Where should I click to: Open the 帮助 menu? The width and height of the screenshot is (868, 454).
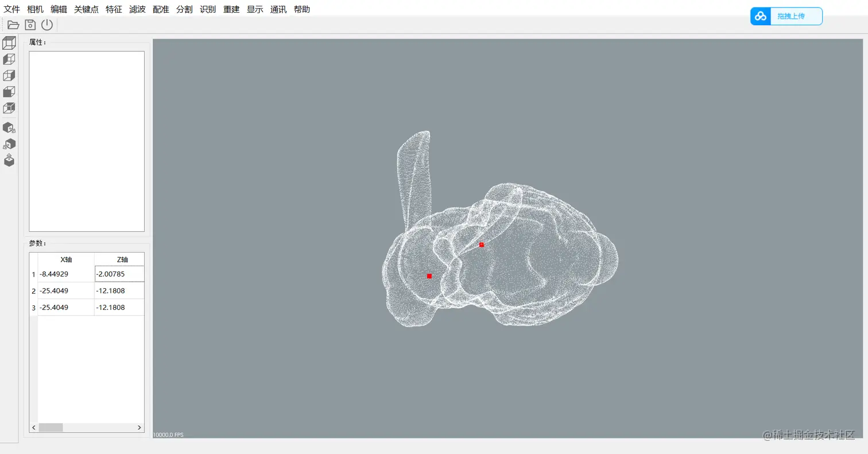(x=302, y=9)
